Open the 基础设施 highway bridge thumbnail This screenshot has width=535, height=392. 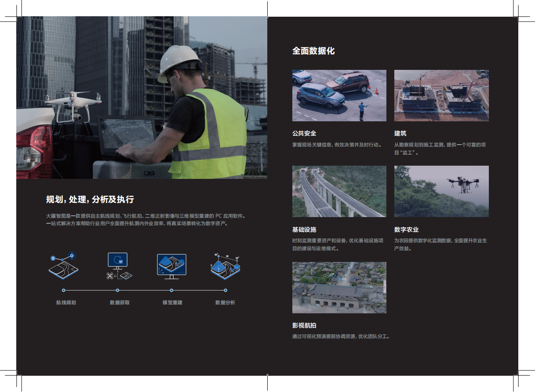click(x=339, y=191)
